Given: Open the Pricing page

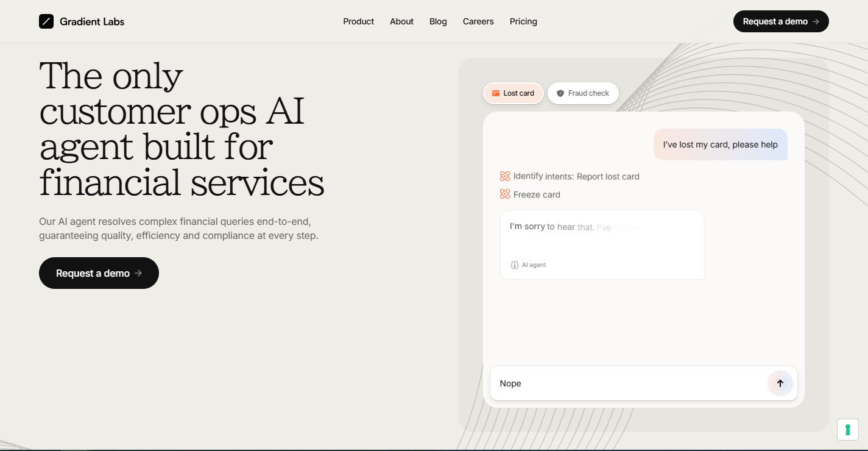Looking at the screenshot, I should tap(523, 21).
